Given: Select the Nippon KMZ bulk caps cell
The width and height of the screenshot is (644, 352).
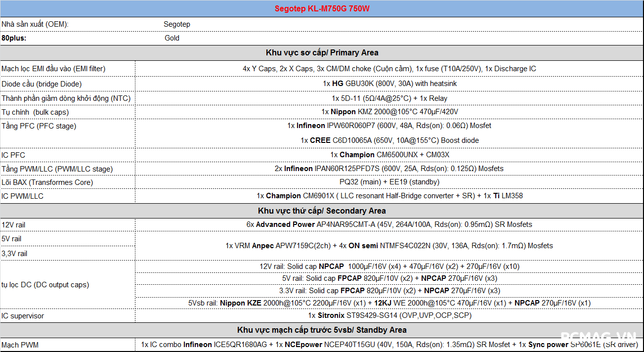Looking at the screenshot, I should 389,112.
